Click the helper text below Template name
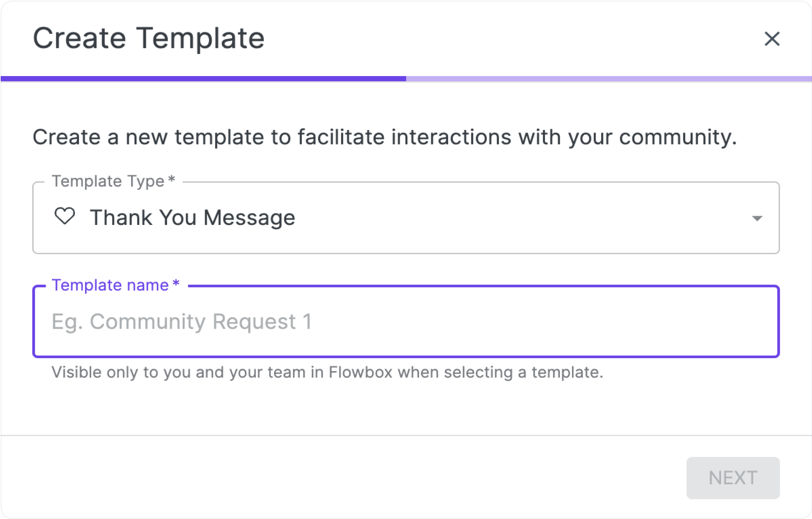This screenshot has height=519, width=812. click(327, 372)
